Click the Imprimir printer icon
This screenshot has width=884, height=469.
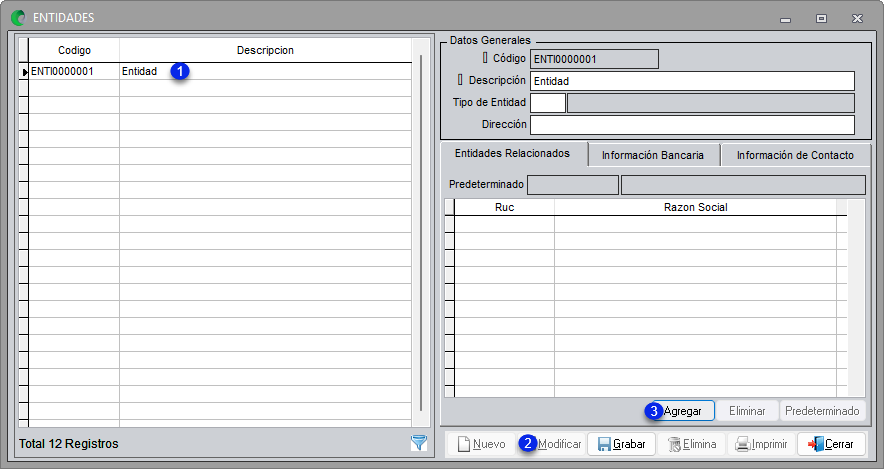click(x=743, y=444)
